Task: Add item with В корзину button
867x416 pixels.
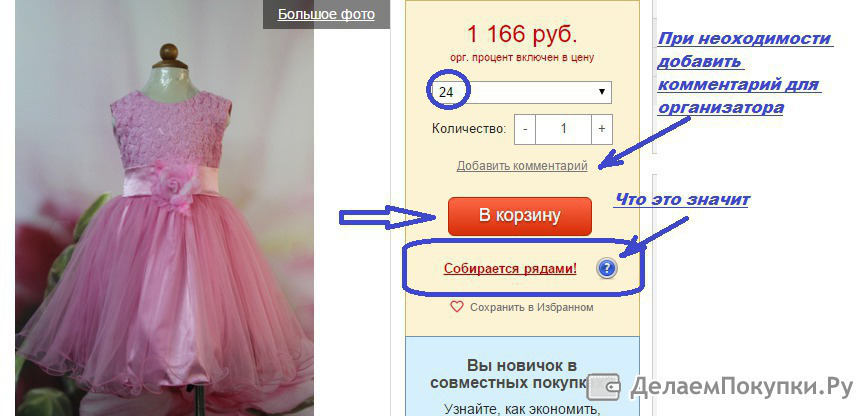Action: pyautogui.click(x=520, y=216)
